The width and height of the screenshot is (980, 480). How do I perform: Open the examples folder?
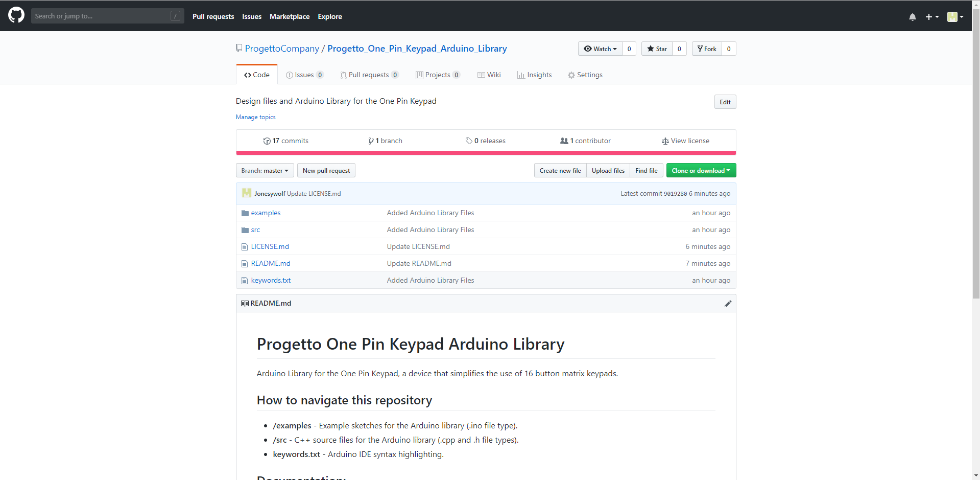[x=266, y=213]
